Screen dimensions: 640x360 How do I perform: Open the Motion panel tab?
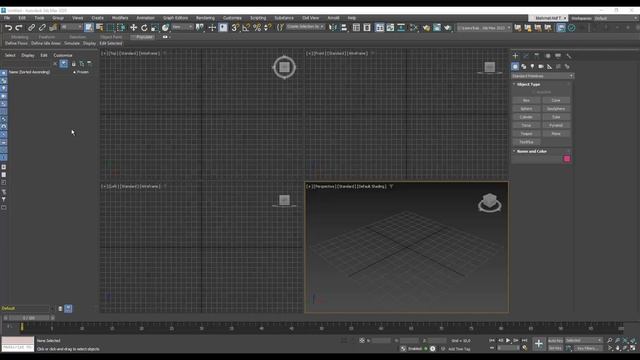point(547,56)
